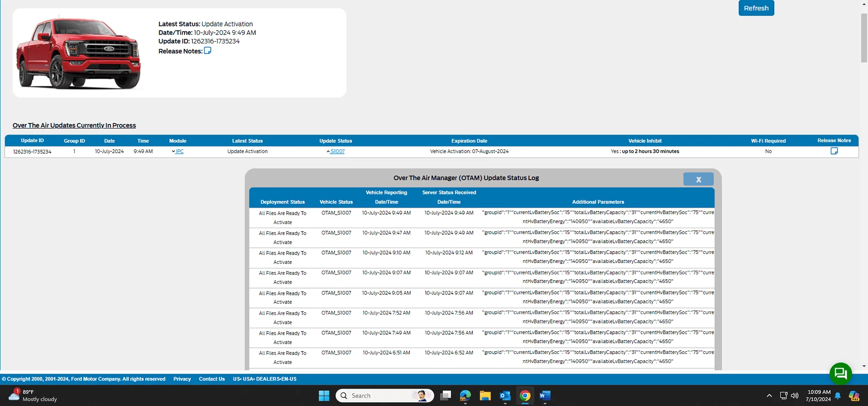Open the Release Notes icon in the status card
This screenshot has height=406, width=868.
point(207,51)
